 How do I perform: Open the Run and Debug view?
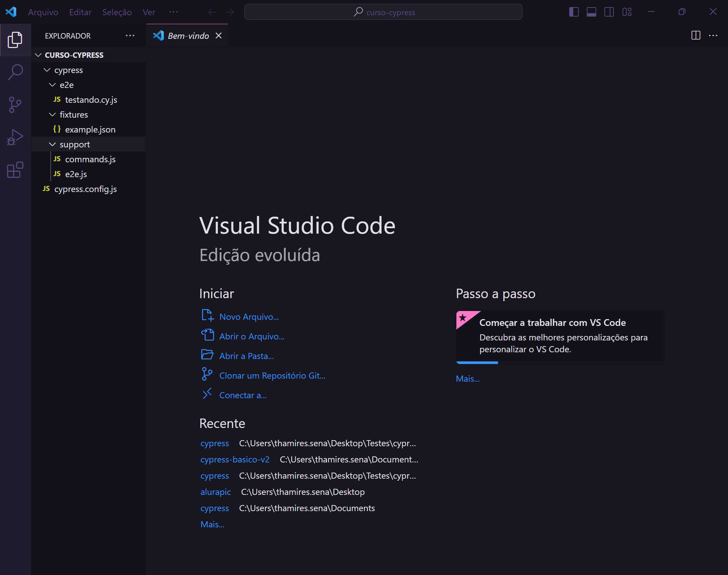coord(15,137)
